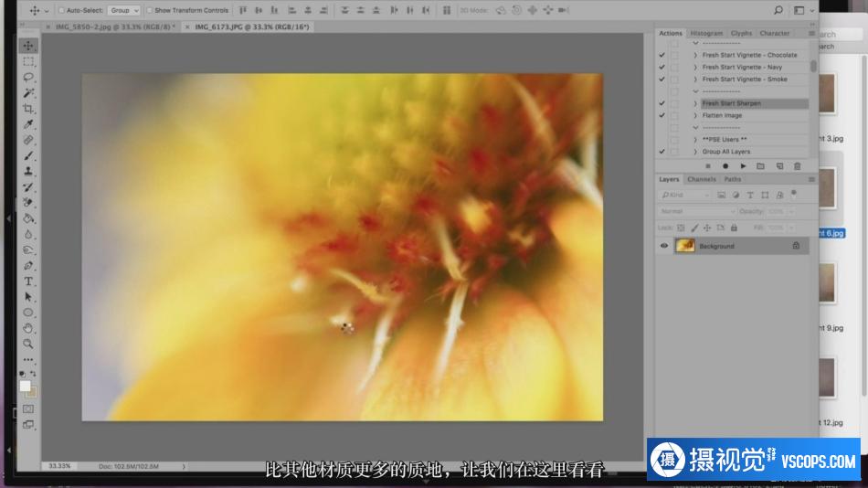Expand Fresh Start Vignette - Navy action
Image resolution: width=868 pixels, height=488 pixels.
pos(695,67)
